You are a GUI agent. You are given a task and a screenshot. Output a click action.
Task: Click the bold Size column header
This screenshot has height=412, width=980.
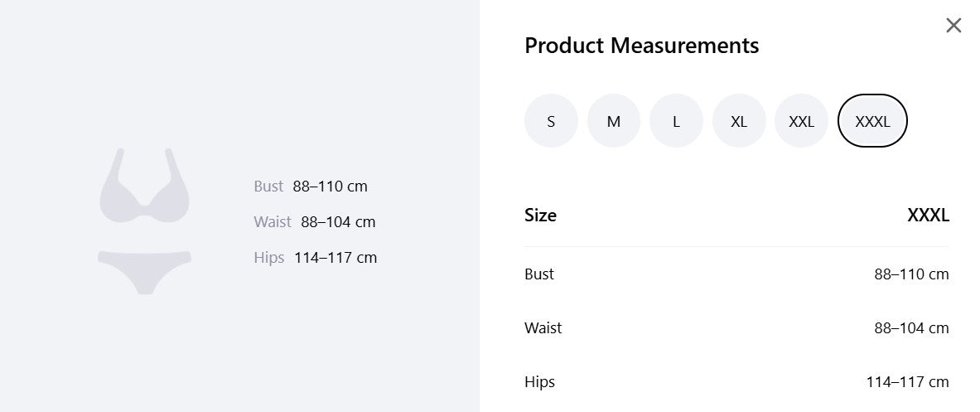click(x=540, y=215)
